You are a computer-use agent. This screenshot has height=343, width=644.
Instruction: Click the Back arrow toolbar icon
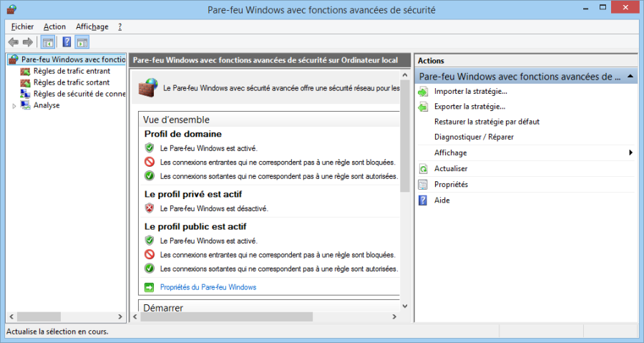(13, 42)
